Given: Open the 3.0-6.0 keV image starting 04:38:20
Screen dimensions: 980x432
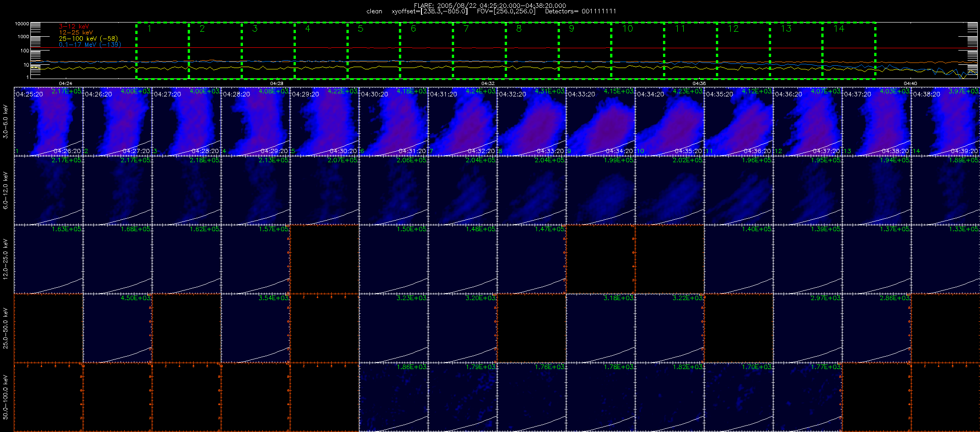Looking at the screenshot, I should coord(945,121).
